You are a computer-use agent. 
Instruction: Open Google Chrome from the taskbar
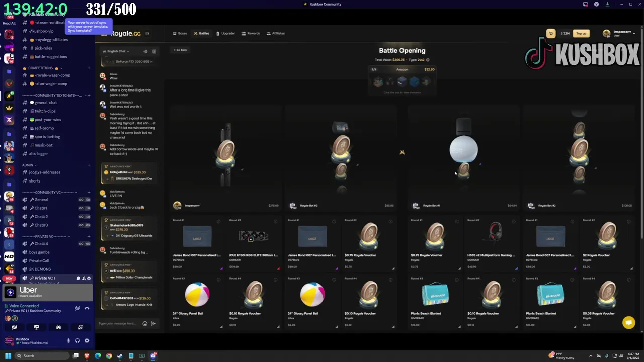(x=109, y=356)
